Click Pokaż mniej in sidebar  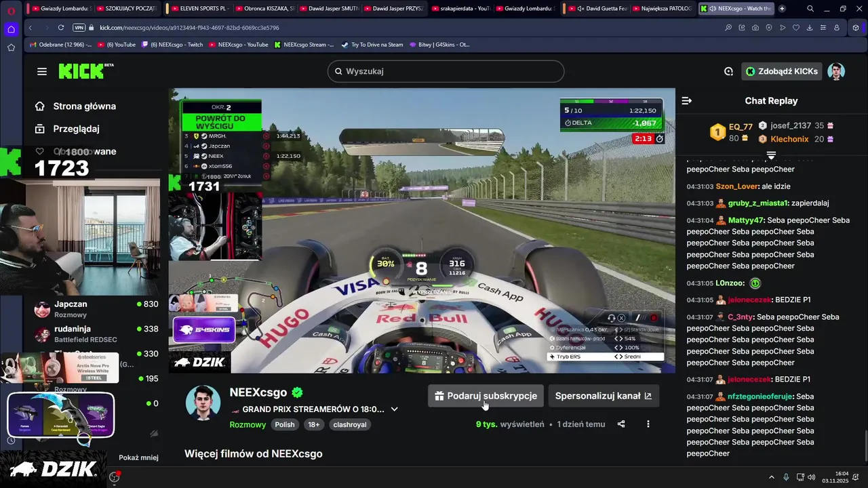(138, 457)
